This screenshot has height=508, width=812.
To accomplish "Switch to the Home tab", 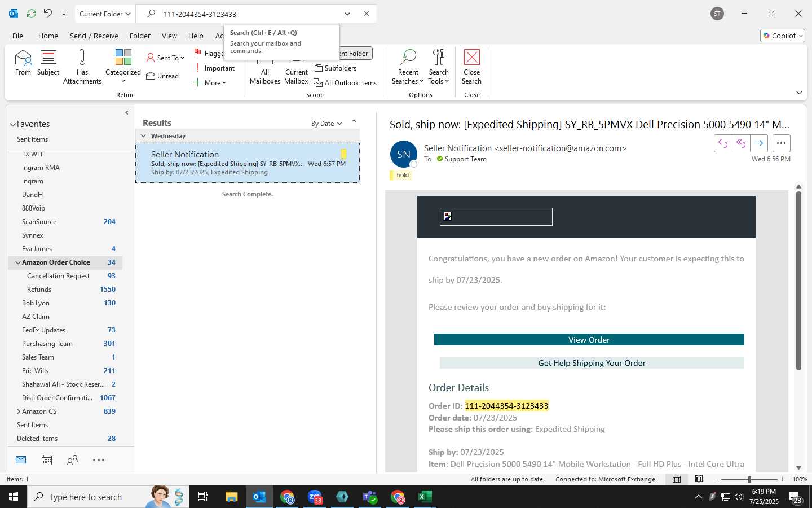I will [48, 36].
